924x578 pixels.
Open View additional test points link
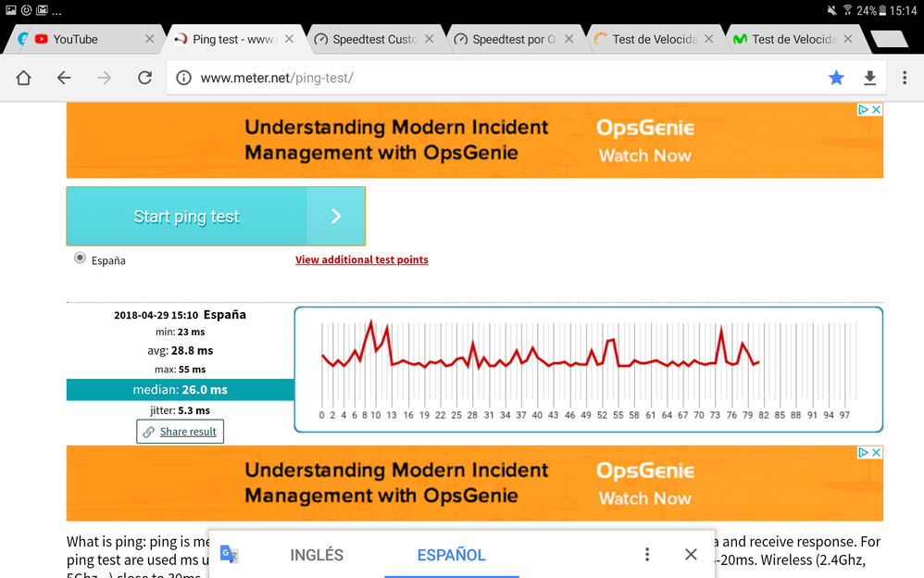[x=361, y=259]
